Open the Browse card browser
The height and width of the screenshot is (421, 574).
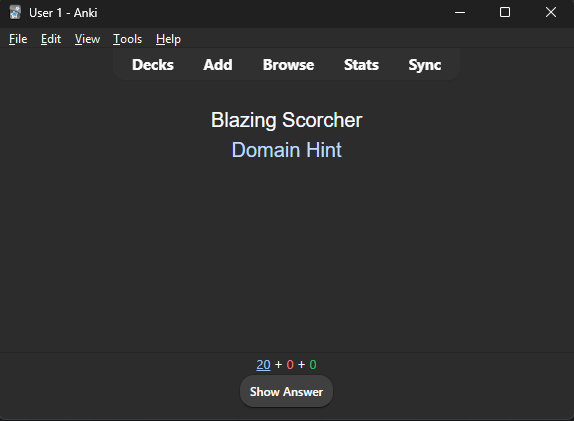click(x=288, y=65)
